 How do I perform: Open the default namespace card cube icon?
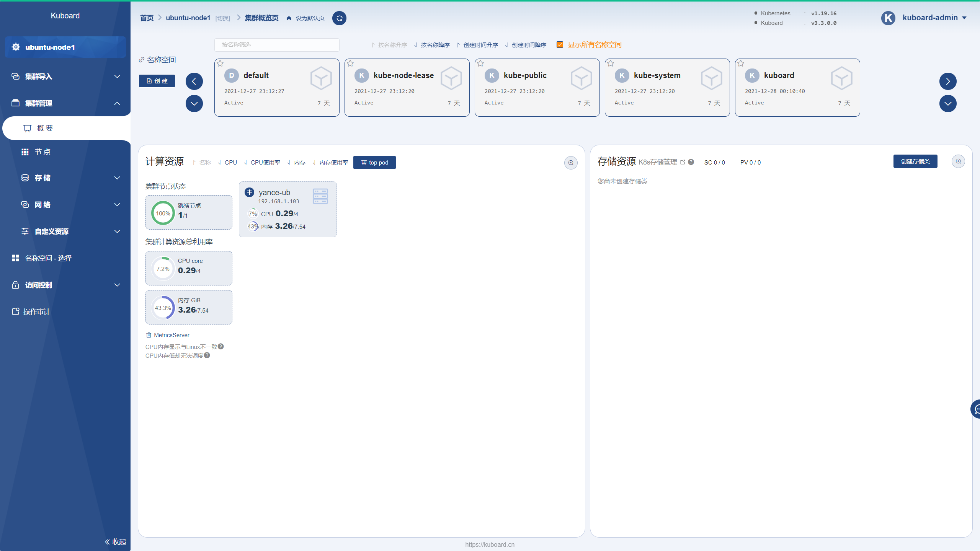pyautogui.click(x=321, y=78)
